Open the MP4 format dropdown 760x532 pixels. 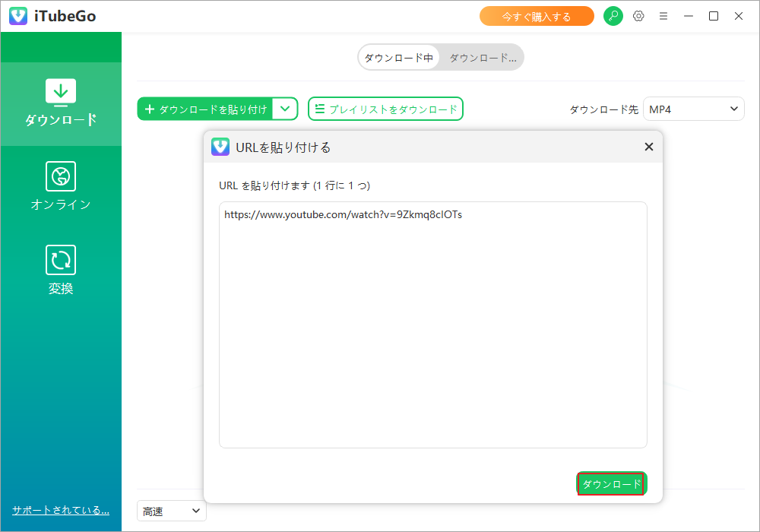(x=693, y=109)
